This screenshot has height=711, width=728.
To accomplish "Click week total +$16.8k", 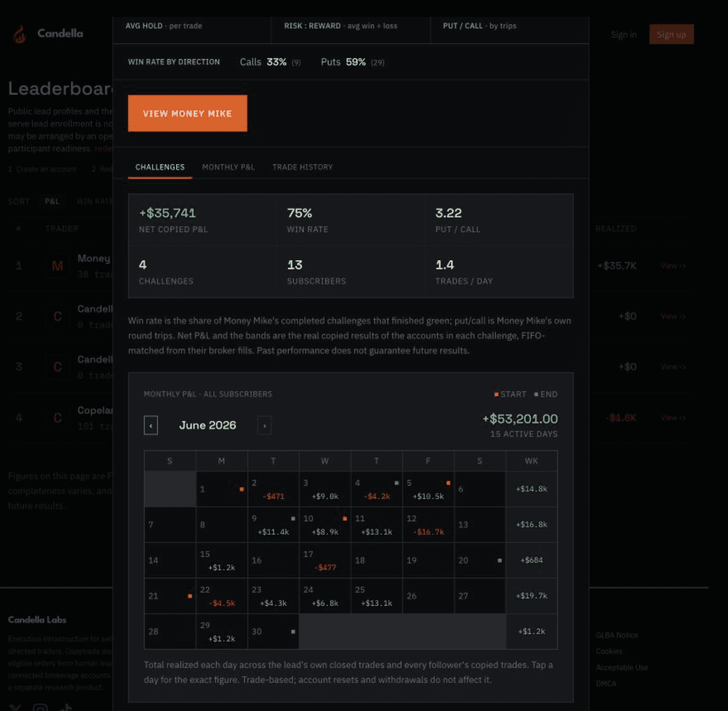I will click(531, 524).
